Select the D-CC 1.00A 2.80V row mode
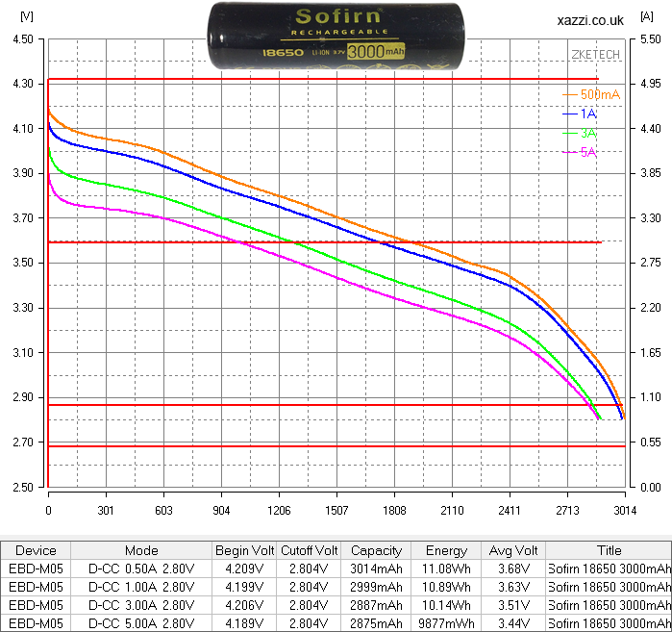Image resolution: width=672 pixels, height=632 pixels. (x=141, y=587)
